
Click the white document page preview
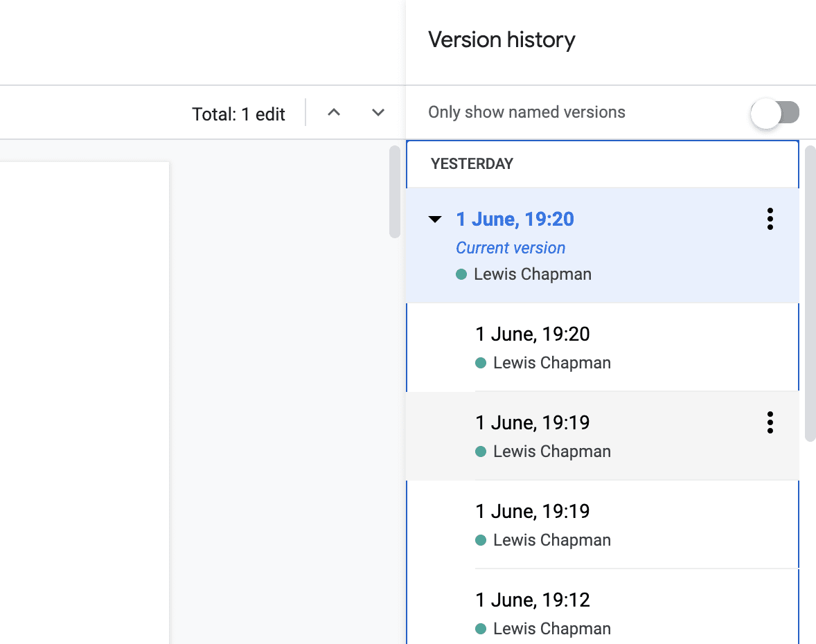(83, 402)
